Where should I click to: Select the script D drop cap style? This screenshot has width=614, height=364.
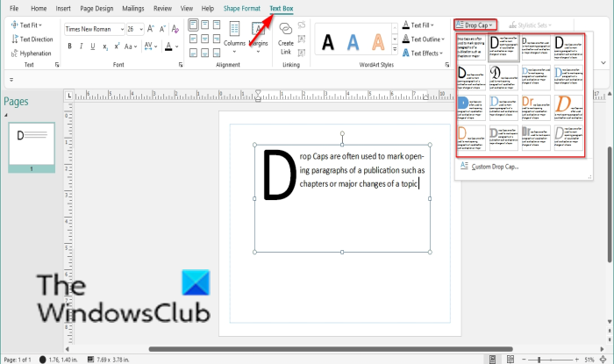tap(503, 77)
